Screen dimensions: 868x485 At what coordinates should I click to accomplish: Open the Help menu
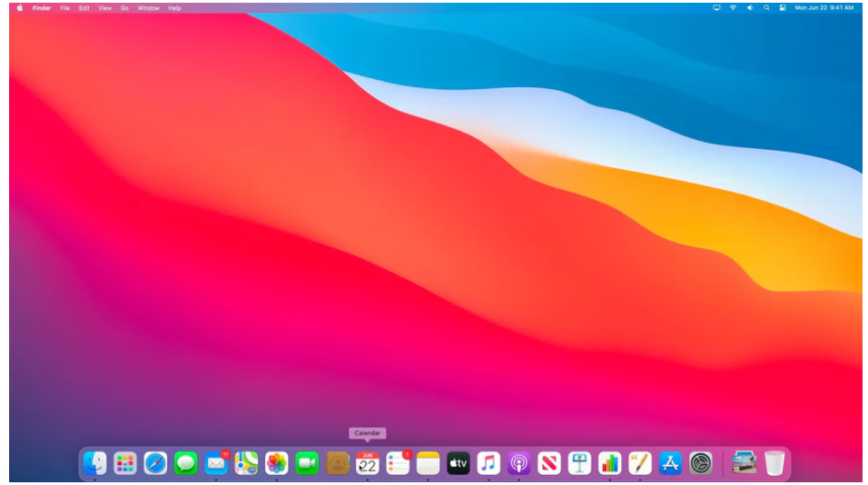point(174,8)
